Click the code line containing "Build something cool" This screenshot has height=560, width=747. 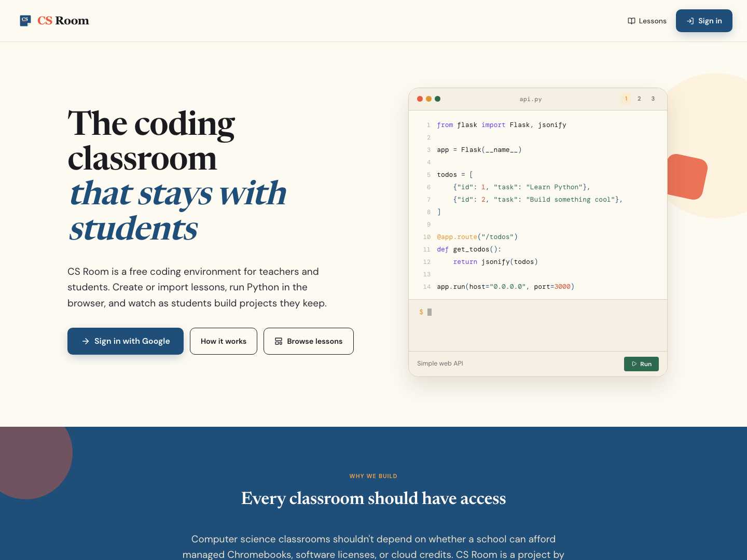pyautogui.click(x=537, y=200)
